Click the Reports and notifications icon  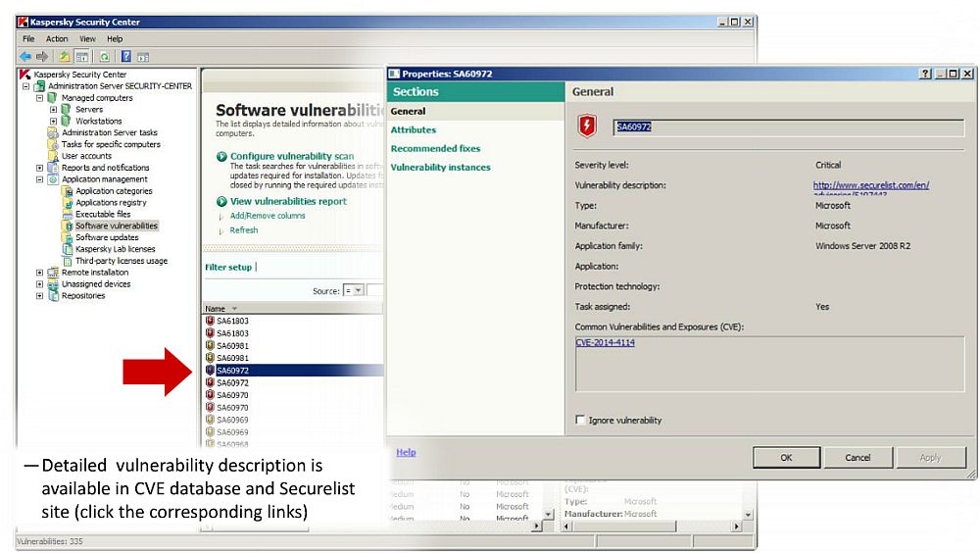(53, 168)
